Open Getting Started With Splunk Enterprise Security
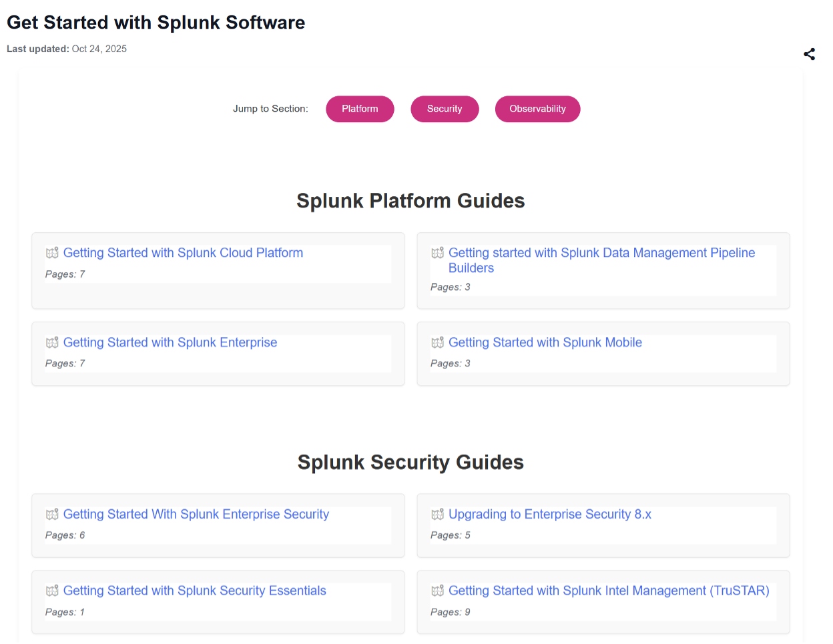 (x=196, y=515)
